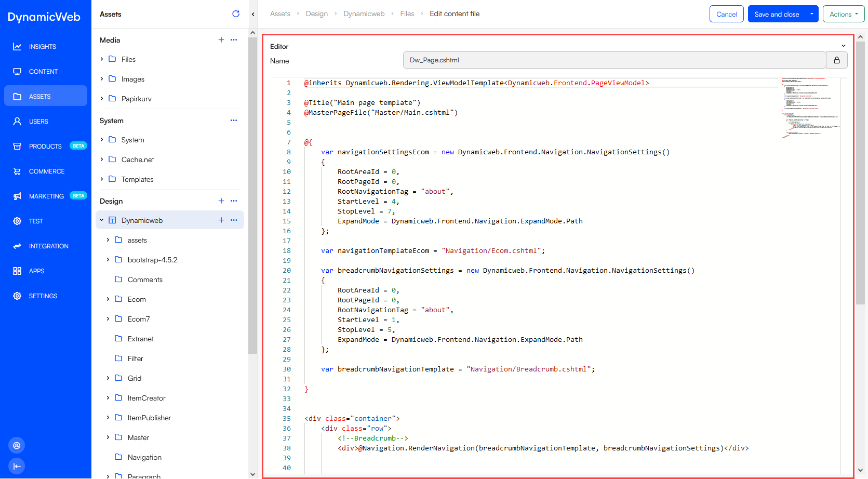Open the Insights section icon
The image size is (868, 479).
click(x=17, y=47)
